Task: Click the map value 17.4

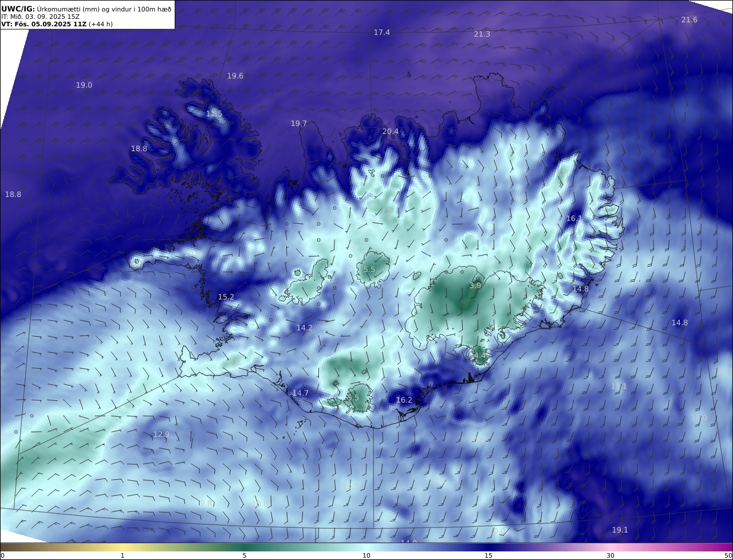Action: click(x=382, y=33)
